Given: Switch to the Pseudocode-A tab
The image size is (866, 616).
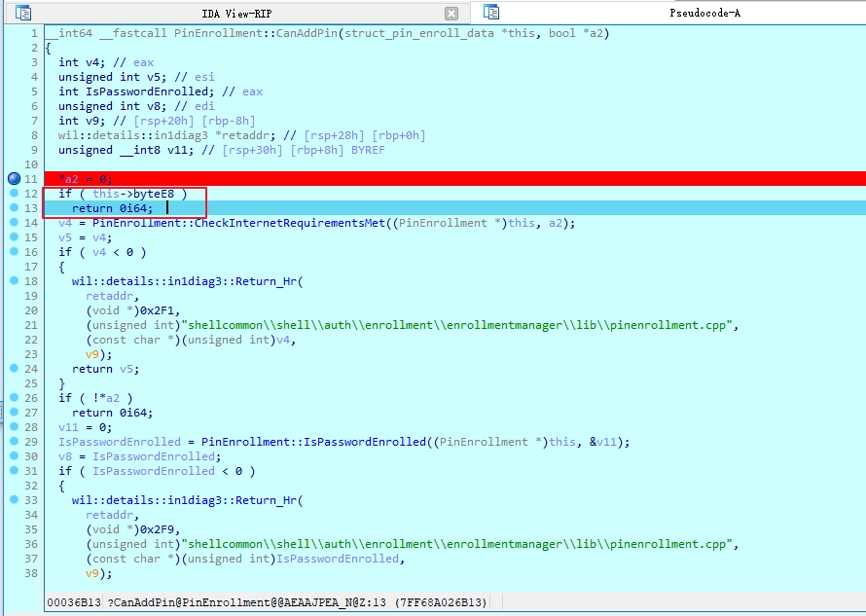Looking at the screenshot, I should click(704, 14).
